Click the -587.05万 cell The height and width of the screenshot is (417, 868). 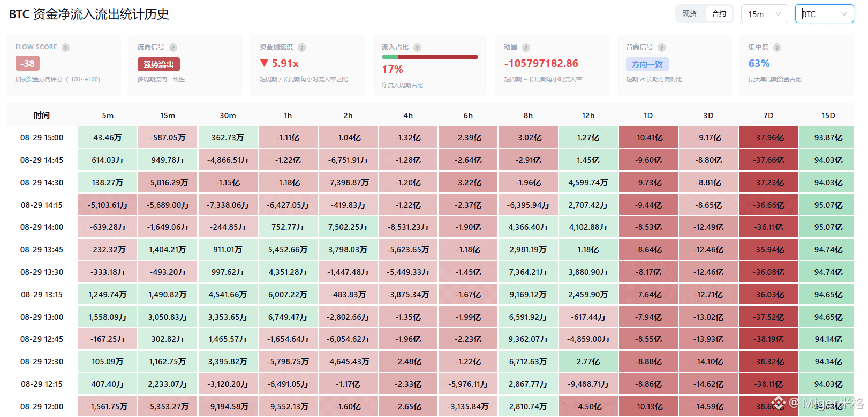[168, 138]
